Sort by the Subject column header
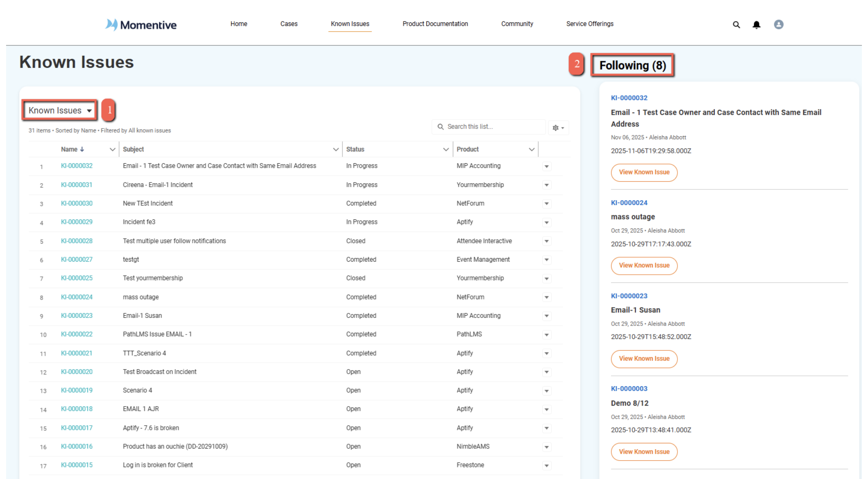This screenshot has width=868, height=479. (133, 149)
